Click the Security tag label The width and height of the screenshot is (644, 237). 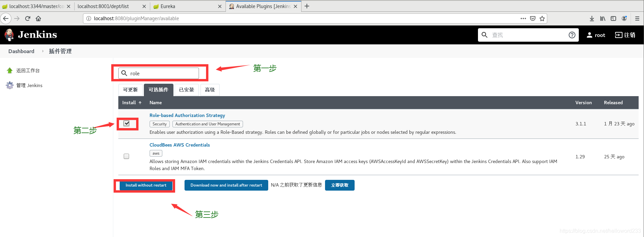160,124
